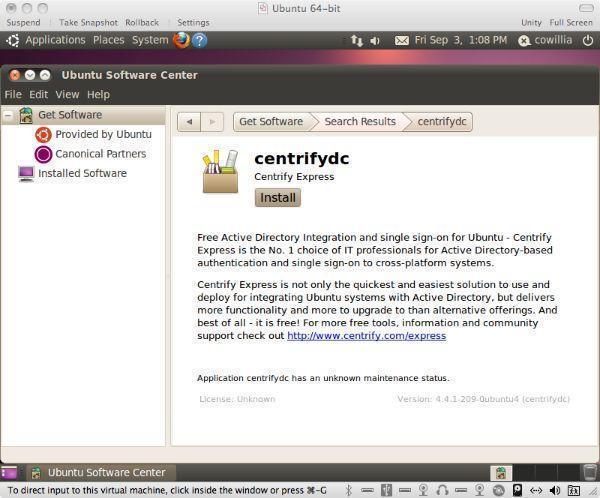Open the network connections indicator
Viewport: 600px width, 498px height.
click(357, 40)
